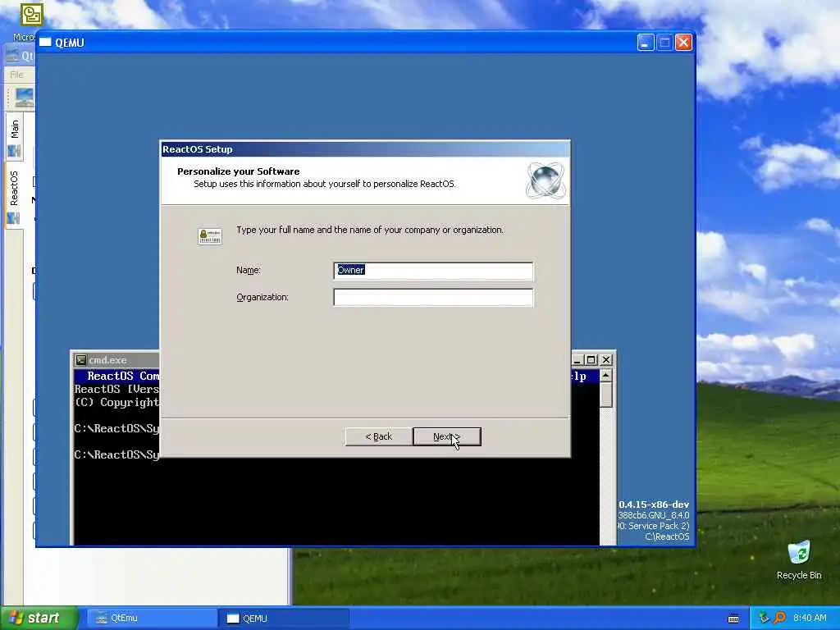Close the QEMU window
This screenshot has width=840, height=630.
point(683,43)
